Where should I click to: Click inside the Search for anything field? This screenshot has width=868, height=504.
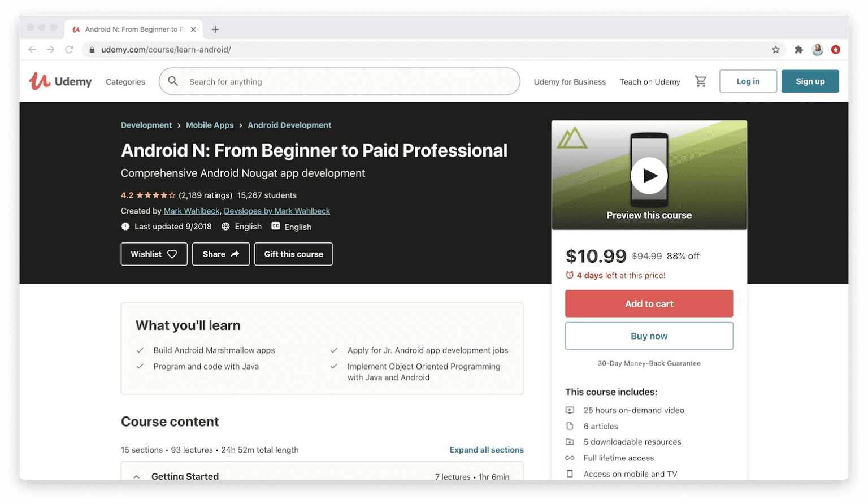coord(339,81)
